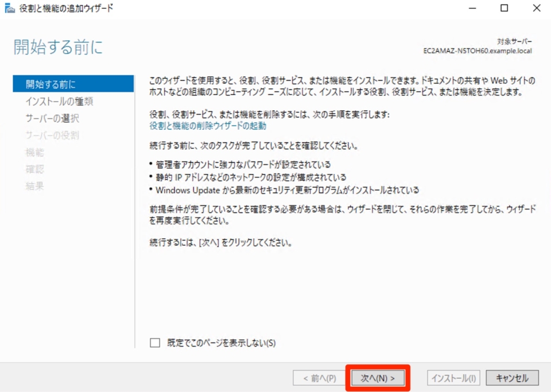551x392 pixels.
Task: Open the 役割と機能の削除ウィザードの起動 link
Action: (208, 126)
